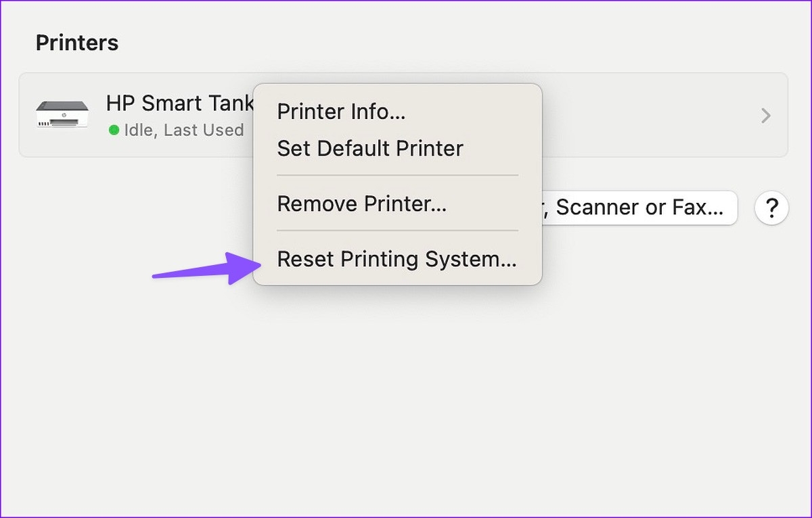Dismiss the menu by clicking blank window area

tap(406, 406)
